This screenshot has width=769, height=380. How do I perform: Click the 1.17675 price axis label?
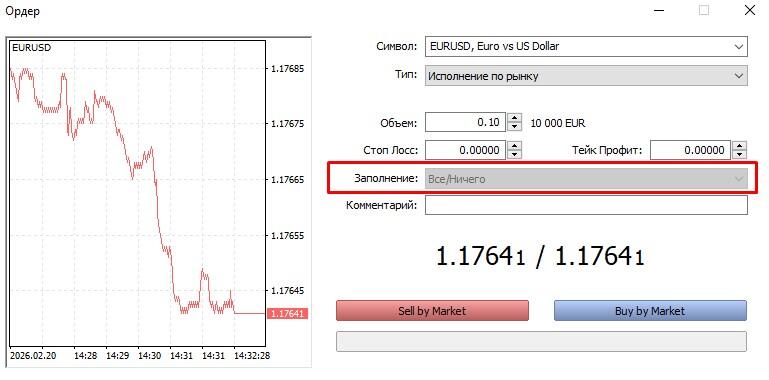(287, 124)
